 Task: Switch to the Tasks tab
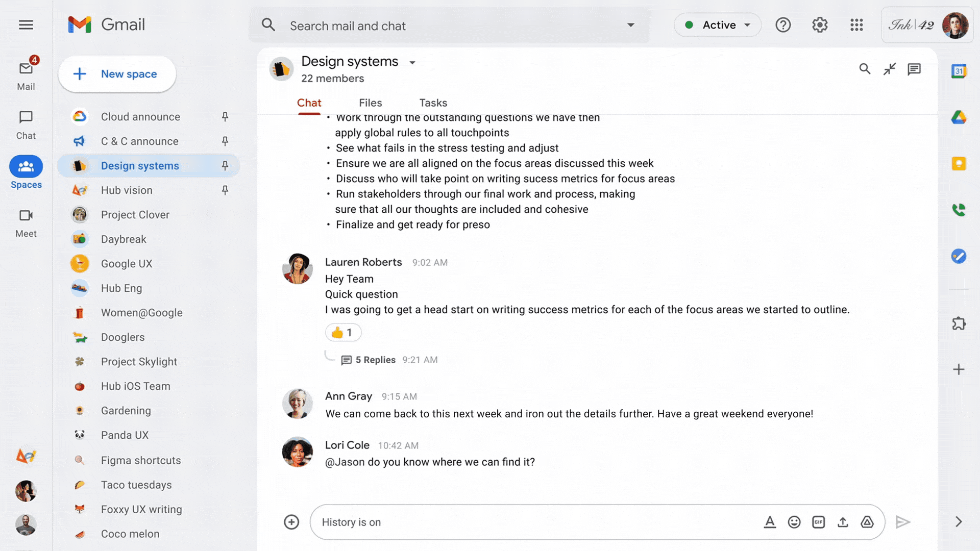point(433,102)
